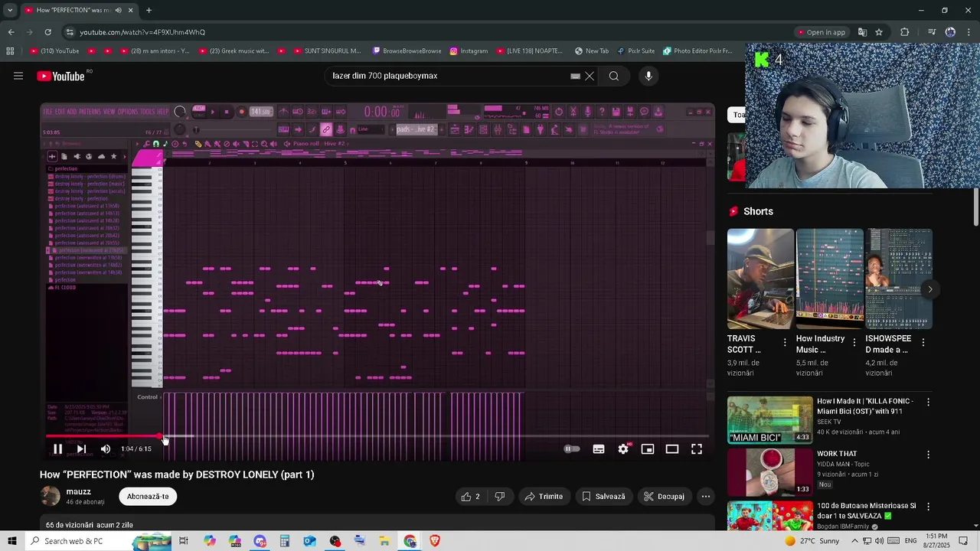The height and width of the screenshot is (551, 980).
Task: Enter fullscreen mode
Action: tap(697, 449)
